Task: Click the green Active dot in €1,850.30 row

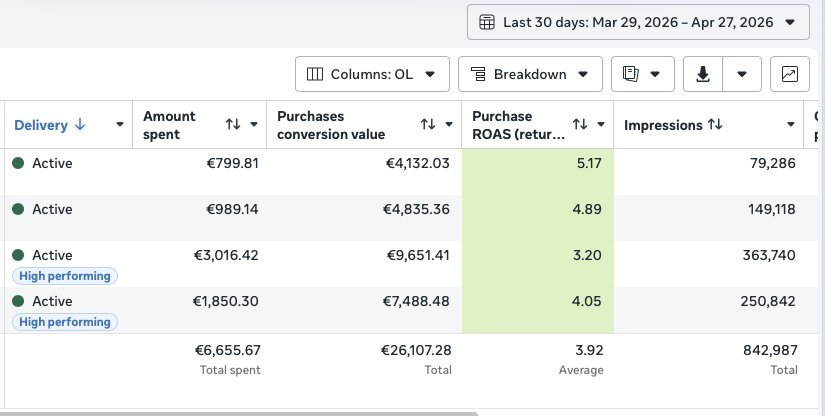Action: click(x=18, y=301)
